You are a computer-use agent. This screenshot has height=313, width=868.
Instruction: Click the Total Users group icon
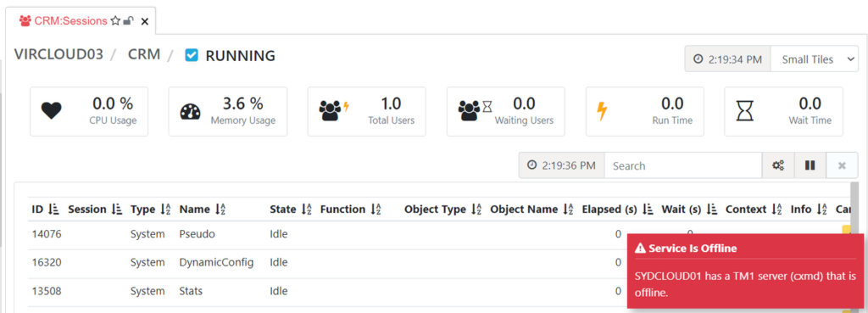334,111
